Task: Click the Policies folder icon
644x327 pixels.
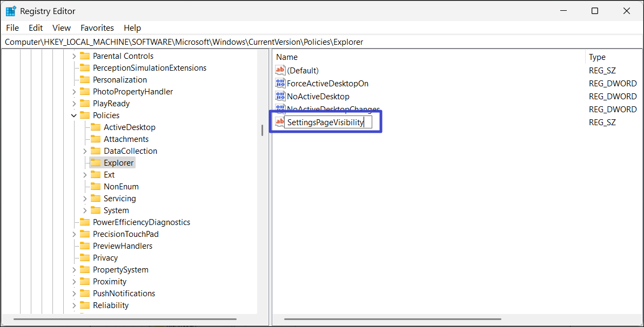Action: point(85,115)
